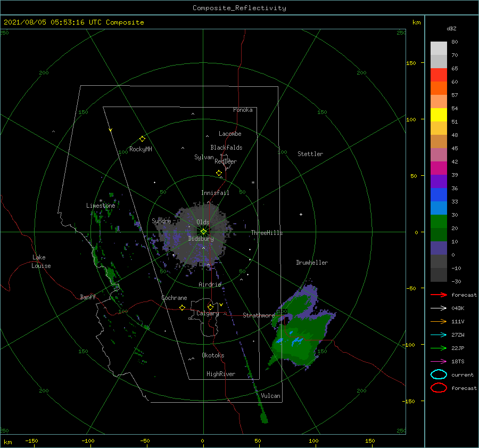Select the Ponoka town label
Viewport: 479px width, 448px height.
point(243,110)
